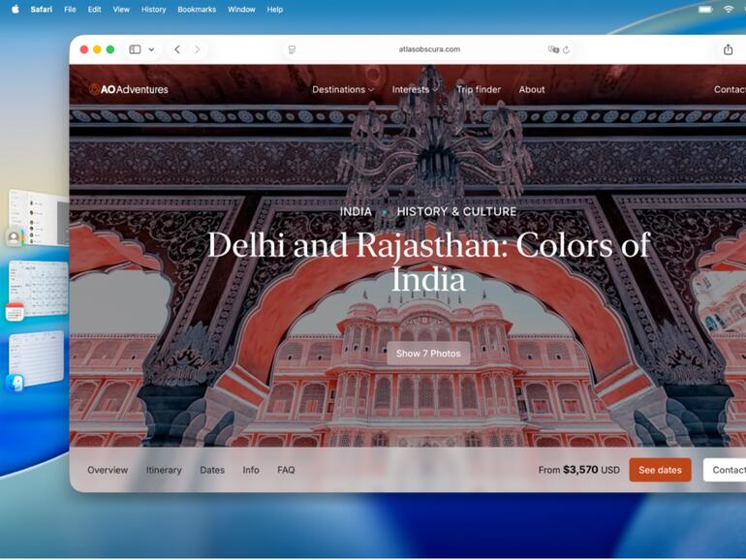The image size is (746, 560).
Task: Open the page menu icon in address bar
Action: click(x=292, y=49)
